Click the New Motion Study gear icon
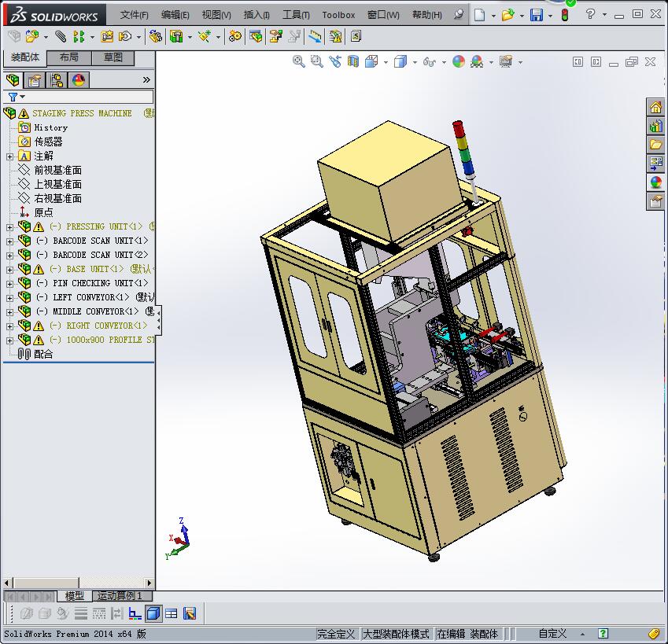The image size is (668, 644). [x=234, y=37]
